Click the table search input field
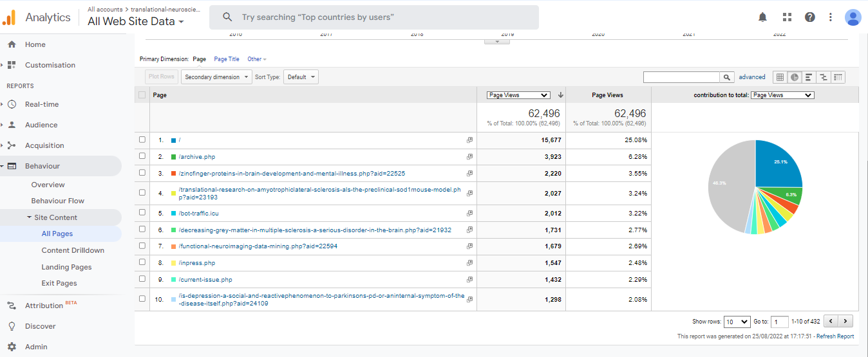 tap(681, 77)
